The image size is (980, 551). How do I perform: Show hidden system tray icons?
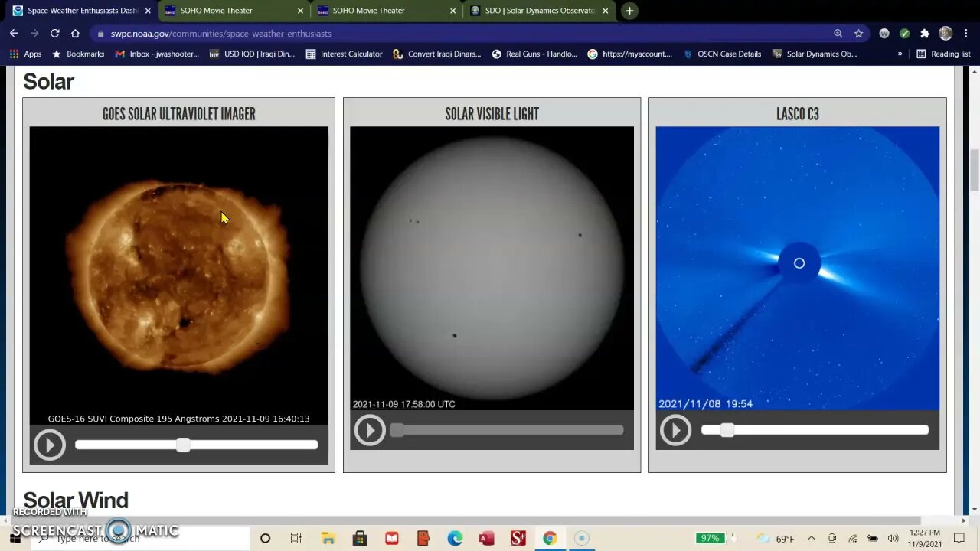pos(812,539)
